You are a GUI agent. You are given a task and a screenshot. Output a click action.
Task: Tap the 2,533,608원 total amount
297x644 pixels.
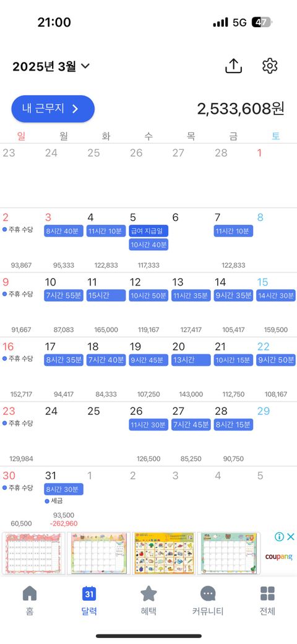click(241, 109)
